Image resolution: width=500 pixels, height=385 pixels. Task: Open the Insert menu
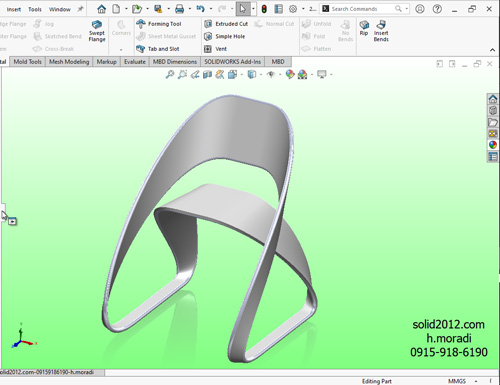(x=14, y=9)
